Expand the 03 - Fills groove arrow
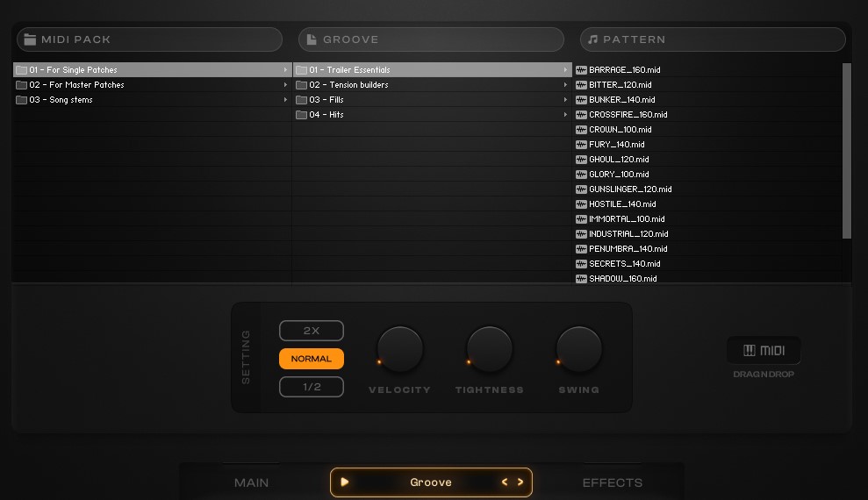Viewport: 868px width, 500px height. coord(565,100)
